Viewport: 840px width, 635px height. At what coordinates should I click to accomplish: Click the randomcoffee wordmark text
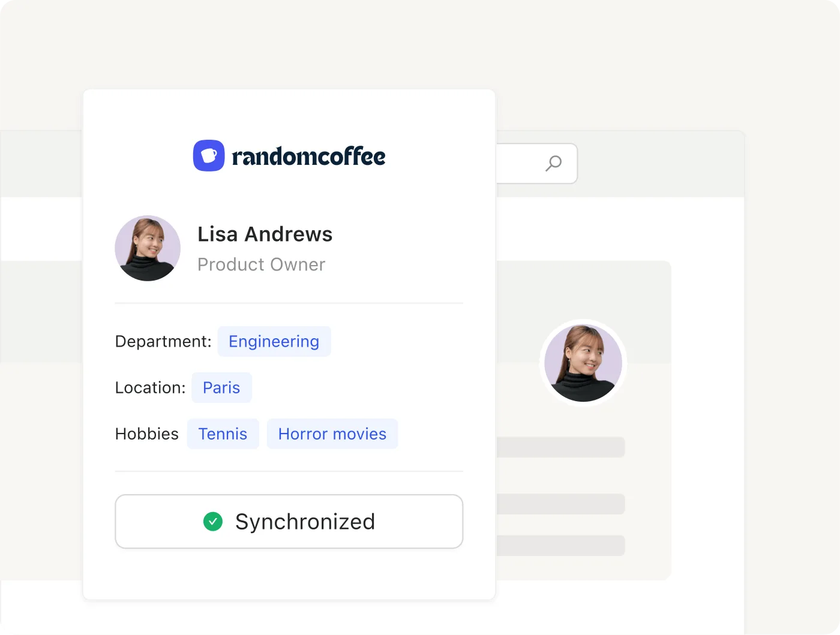pyautogui.click(x=309, y=157)
